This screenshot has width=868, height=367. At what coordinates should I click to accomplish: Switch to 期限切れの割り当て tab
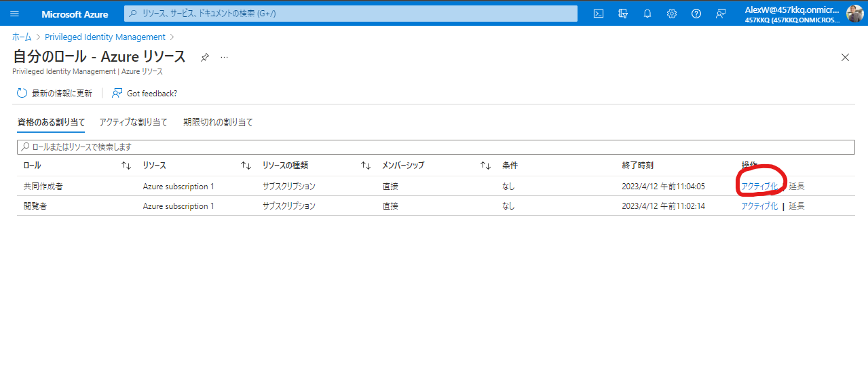(x=218, y=123)
